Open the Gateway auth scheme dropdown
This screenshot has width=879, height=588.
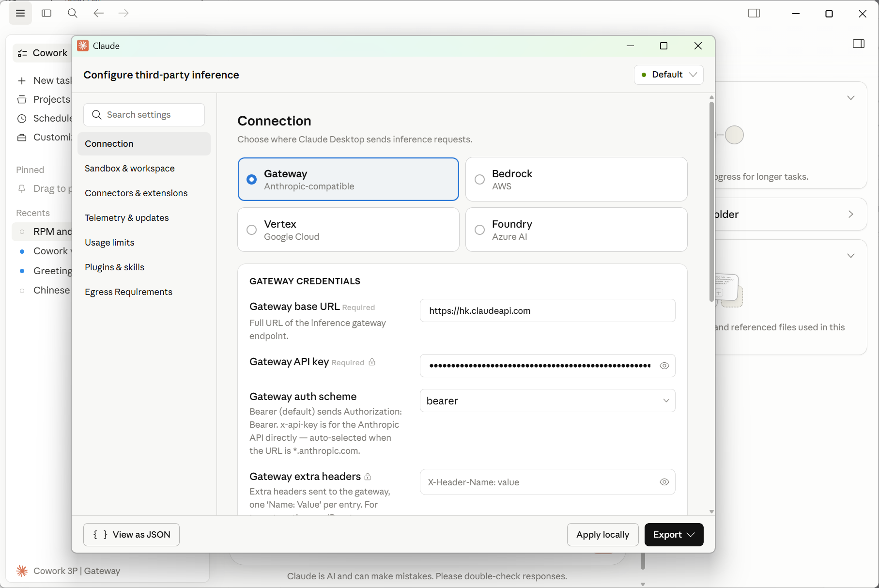[x=548, y=401]
